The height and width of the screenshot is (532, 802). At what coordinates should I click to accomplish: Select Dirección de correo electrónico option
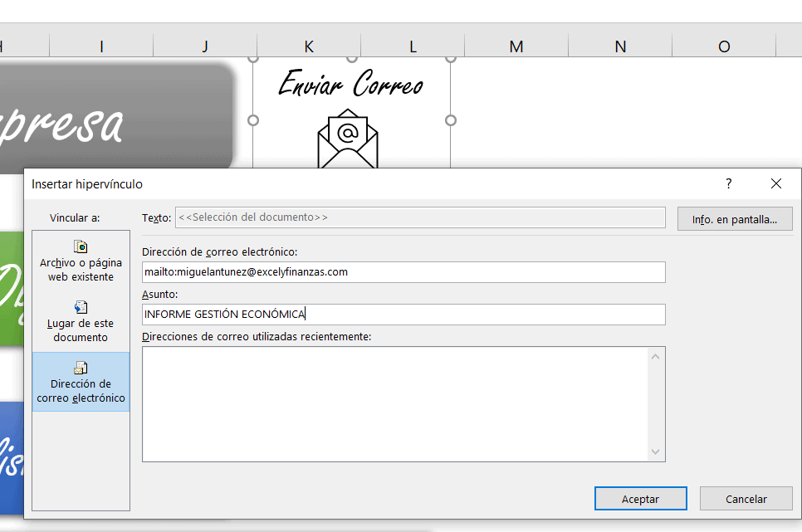81,382
